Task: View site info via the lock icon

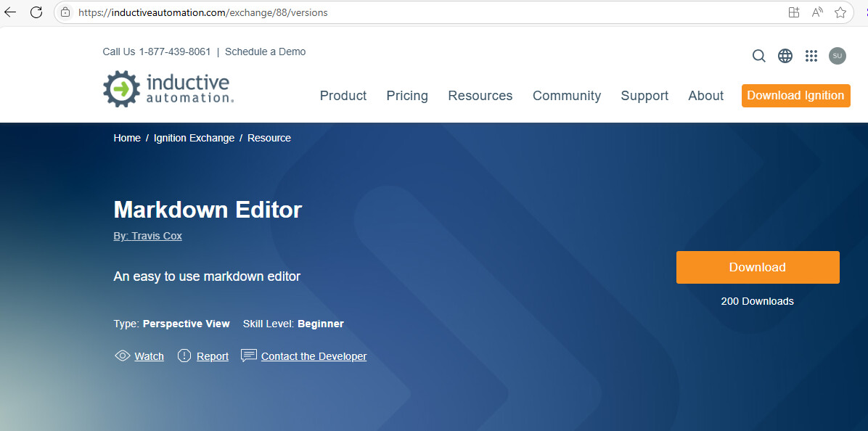Action: 65,12
